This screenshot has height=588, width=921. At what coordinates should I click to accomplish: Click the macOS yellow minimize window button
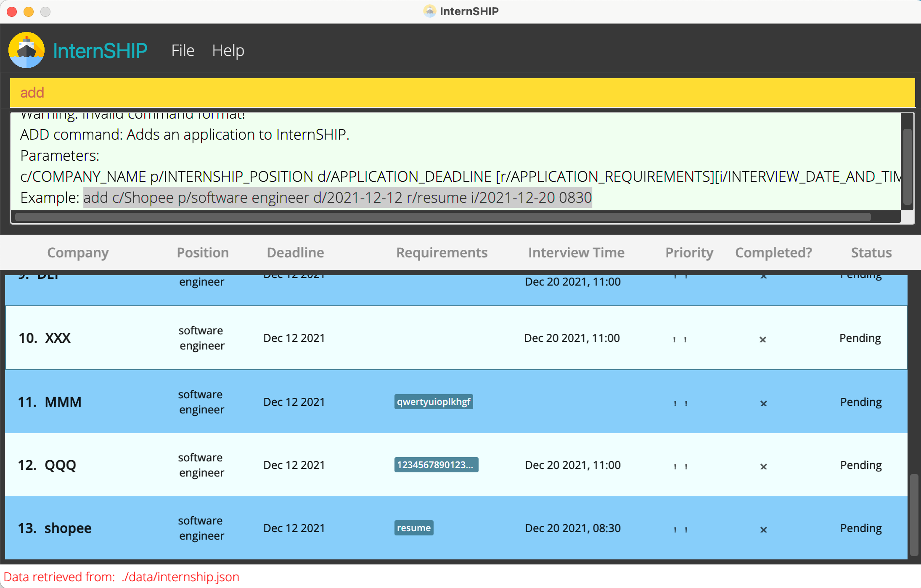point(29,11)
